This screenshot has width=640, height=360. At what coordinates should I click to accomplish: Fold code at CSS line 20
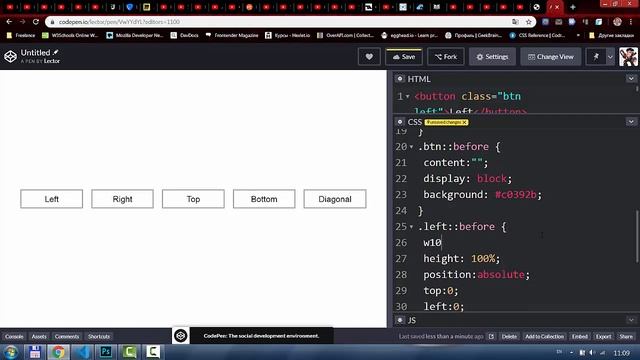pyautogui.click(x=411, y=147)
